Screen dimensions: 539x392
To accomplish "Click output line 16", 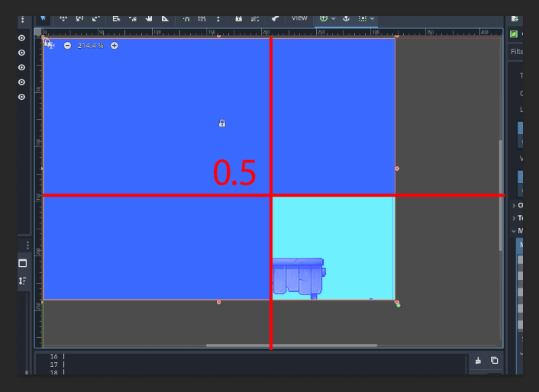I will (53, 356).
